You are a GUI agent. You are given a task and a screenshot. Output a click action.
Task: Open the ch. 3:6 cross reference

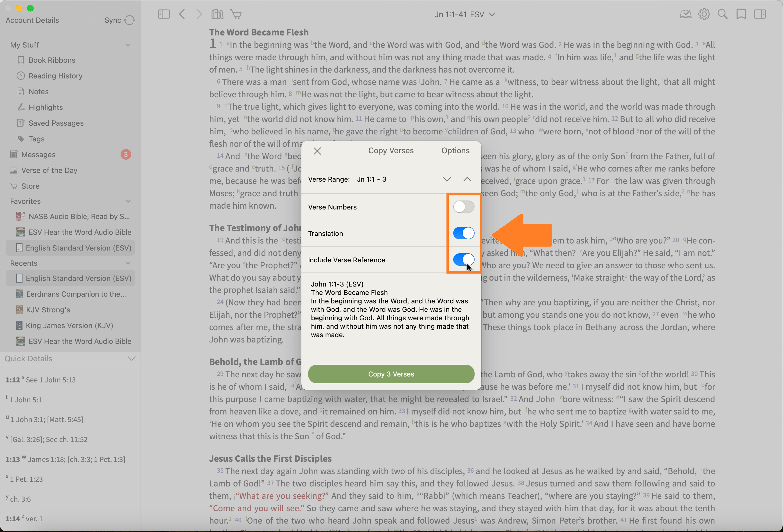tap(20, 499)
